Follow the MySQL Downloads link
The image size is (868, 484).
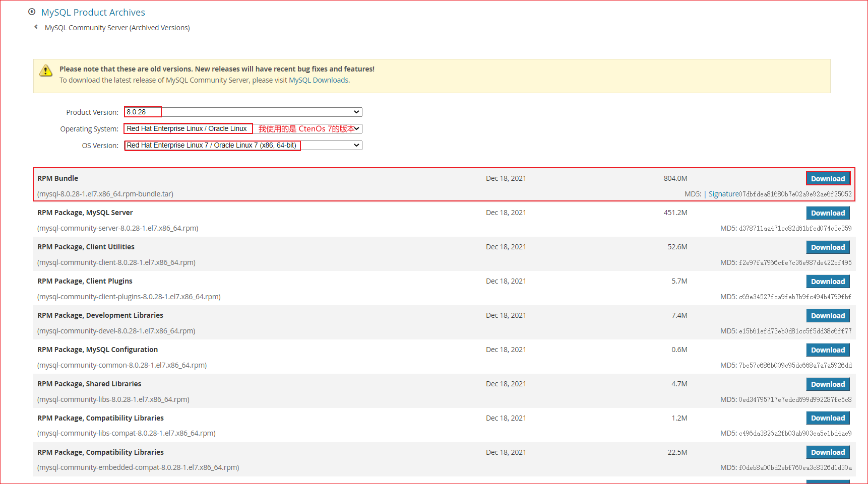click(319, 80)
